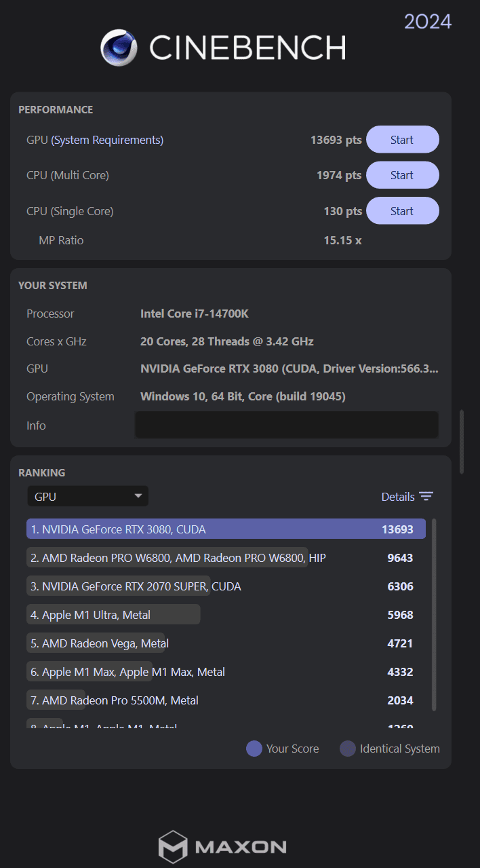Click the 6306 score value
Screen dimensions: 480x868
tap(400, 586)
